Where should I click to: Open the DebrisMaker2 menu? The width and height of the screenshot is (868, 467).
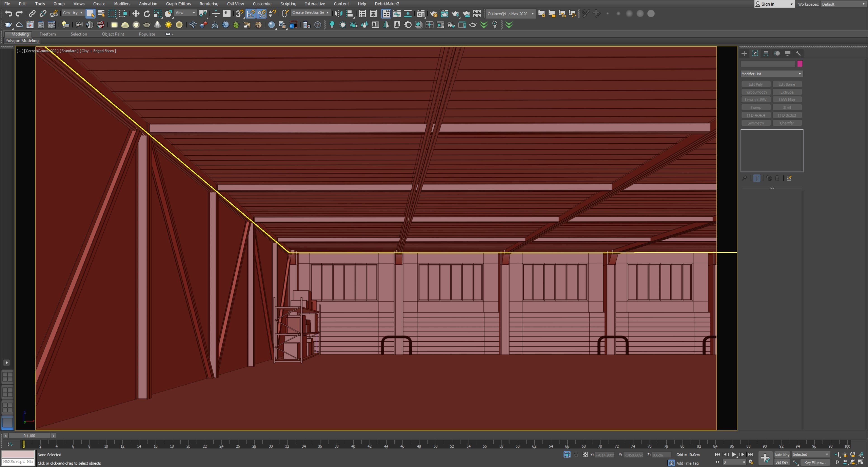pos(387,4)
